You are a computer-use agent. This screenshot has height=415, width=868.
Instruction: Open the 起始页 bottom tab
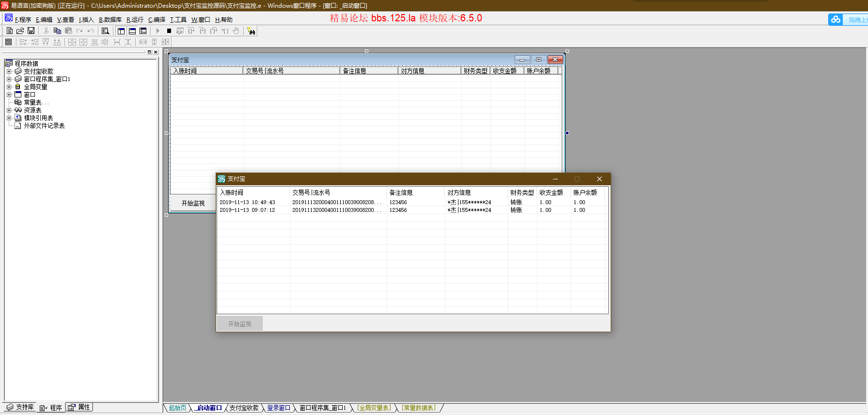click(177, 408)
